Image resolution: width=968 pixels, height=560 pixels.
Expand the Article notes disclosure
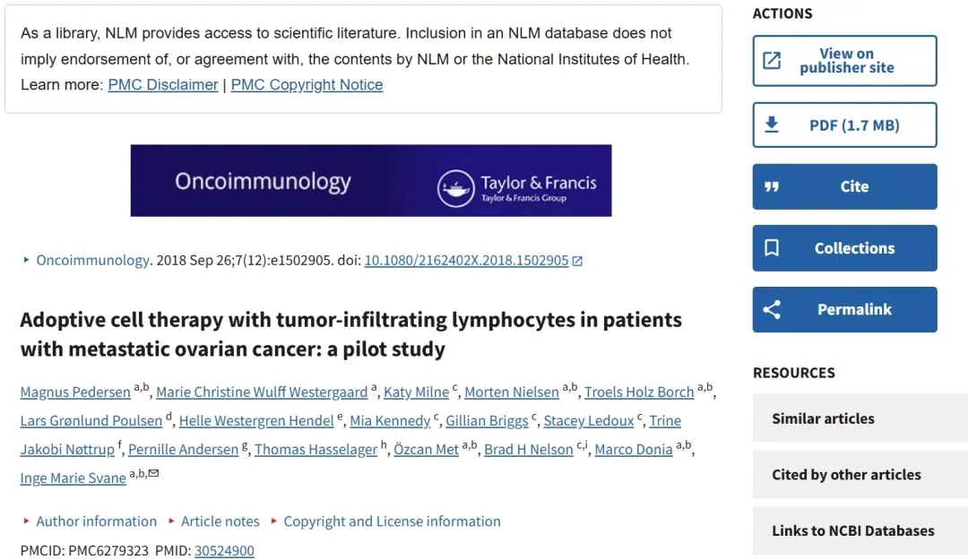[214, 521]
